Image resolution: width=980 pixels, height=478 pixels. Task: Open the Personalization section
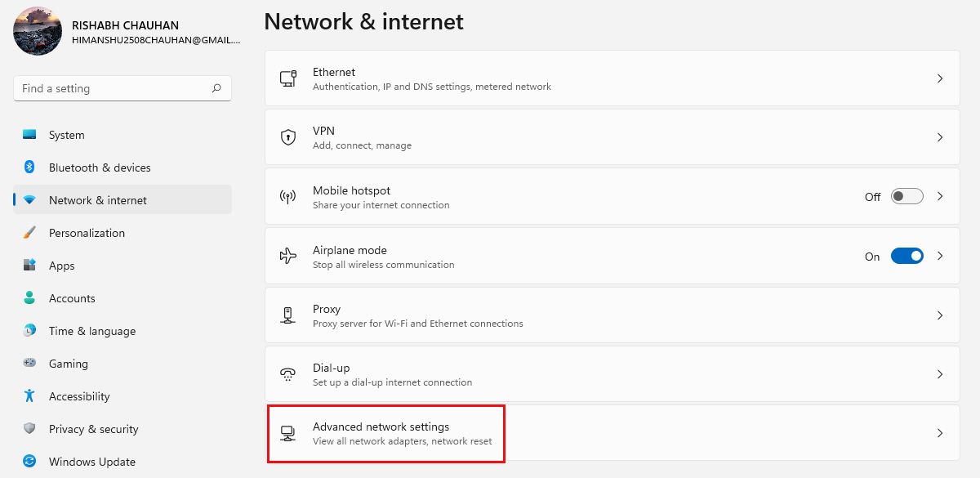point(86,233)
